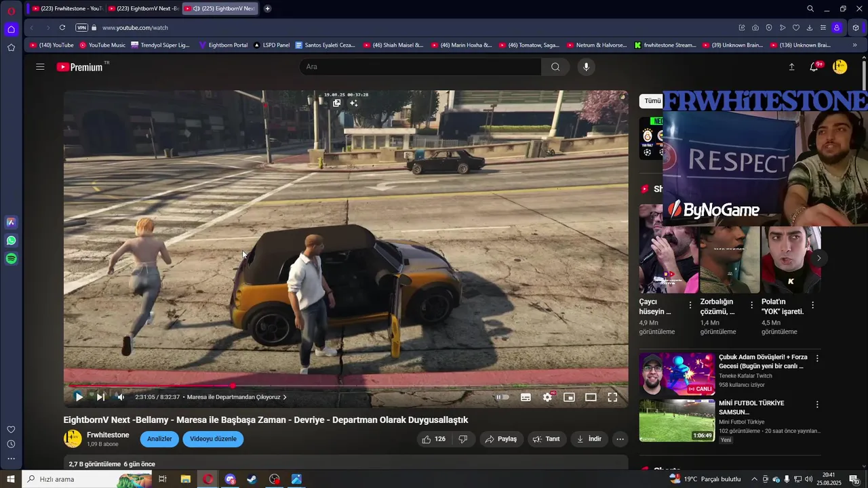Open 'Çubuk Adam Dövüşleri' live video thumbnail
Image resolution: width=868 pixels, height=488 pixels.
(677, 374)
